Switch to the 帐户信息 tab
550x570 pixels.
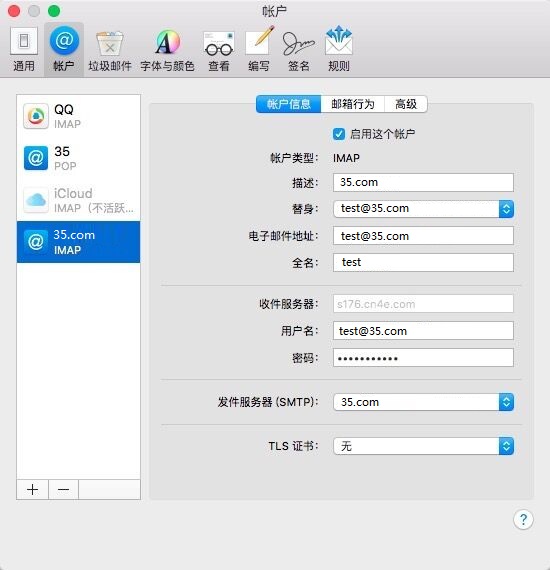click(288, 104)
